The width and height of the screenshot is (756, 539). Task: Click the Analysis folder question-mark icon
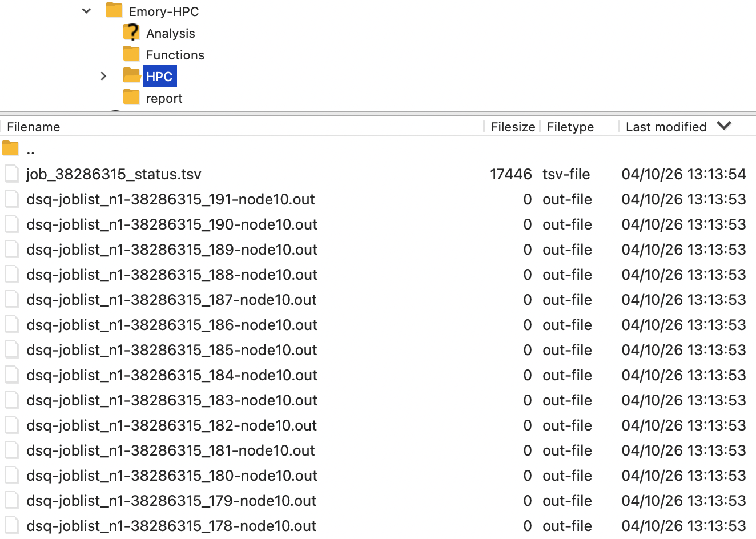(131, 33)
